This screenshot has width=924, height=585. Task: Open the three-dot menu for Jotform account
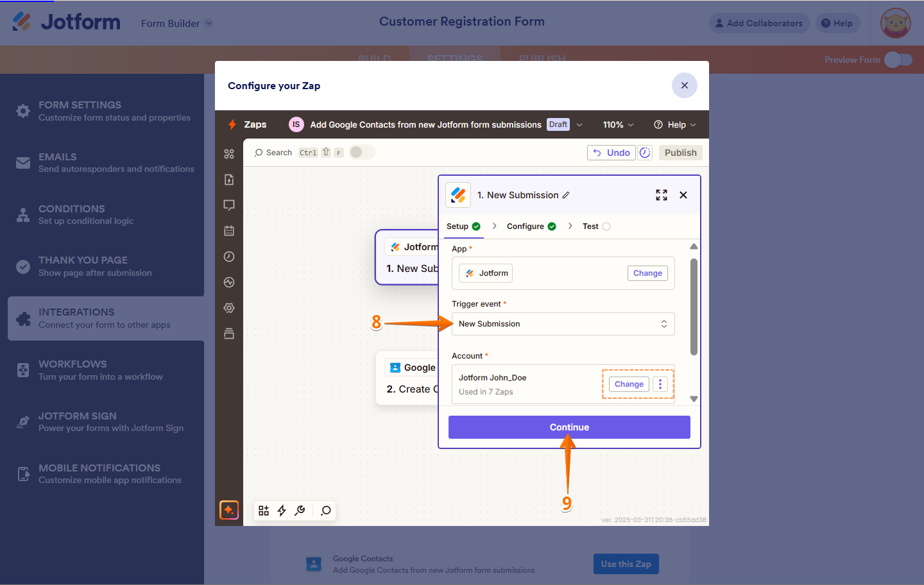click(660, 384)
